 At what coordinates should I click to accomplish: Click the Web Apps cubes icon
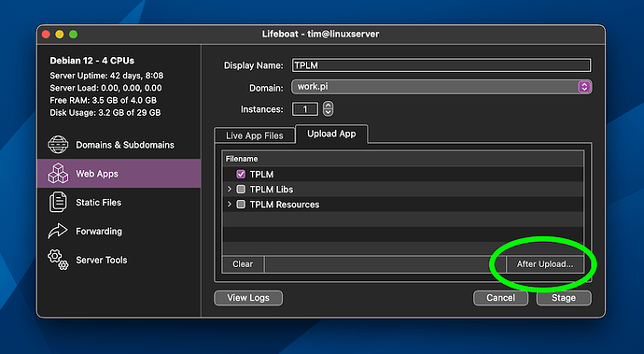tap(58, 173)
